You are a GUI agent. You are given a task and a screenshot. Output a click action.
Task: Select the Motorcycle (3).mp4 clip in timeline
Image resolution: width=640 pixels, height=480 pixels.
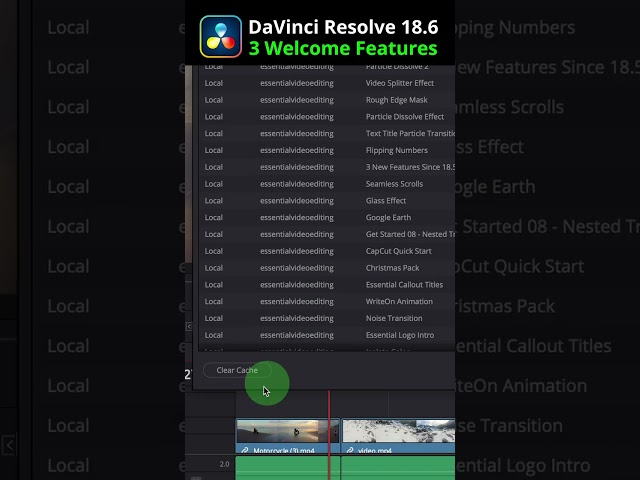(x=288, y=436)
